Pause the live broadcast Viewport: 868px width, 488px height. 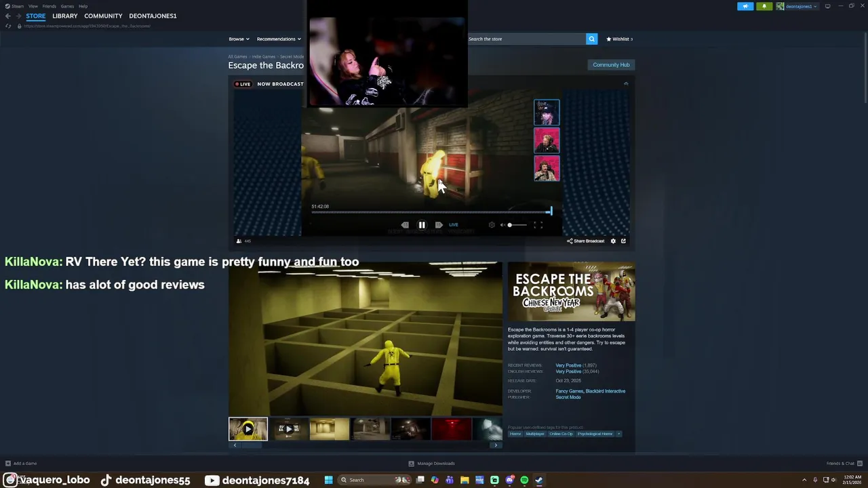(421, 225)
